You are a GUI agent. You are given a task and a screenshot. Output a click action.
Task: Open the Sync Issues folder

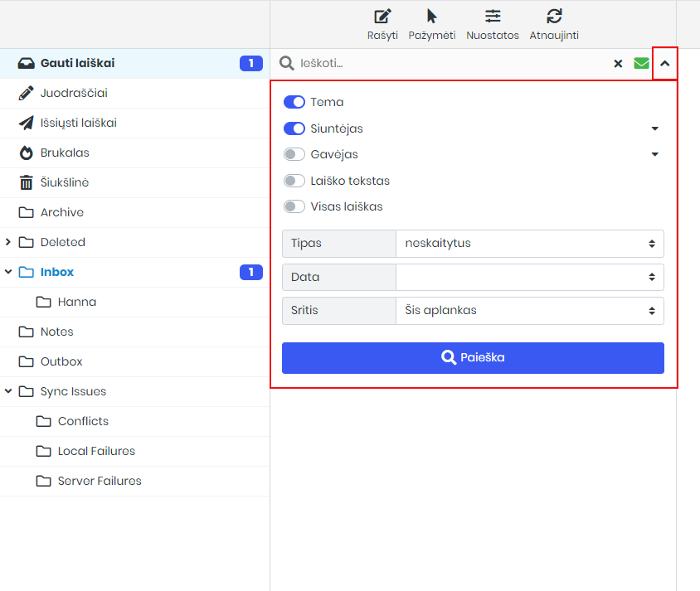[x=134, y=392]
